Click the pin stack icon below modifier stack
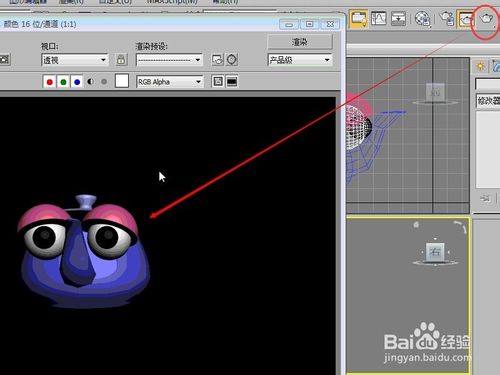The image size is (500, 375). click(485, 199)
